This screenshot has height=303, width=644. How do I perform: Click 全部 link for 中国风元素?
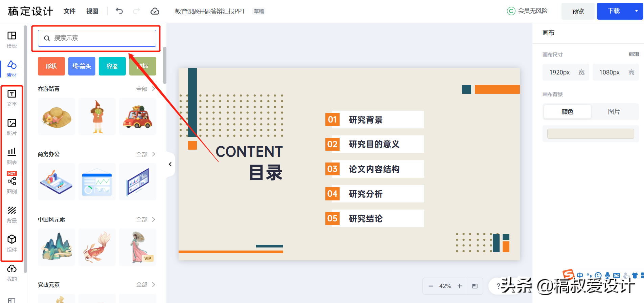pos(142,219)
